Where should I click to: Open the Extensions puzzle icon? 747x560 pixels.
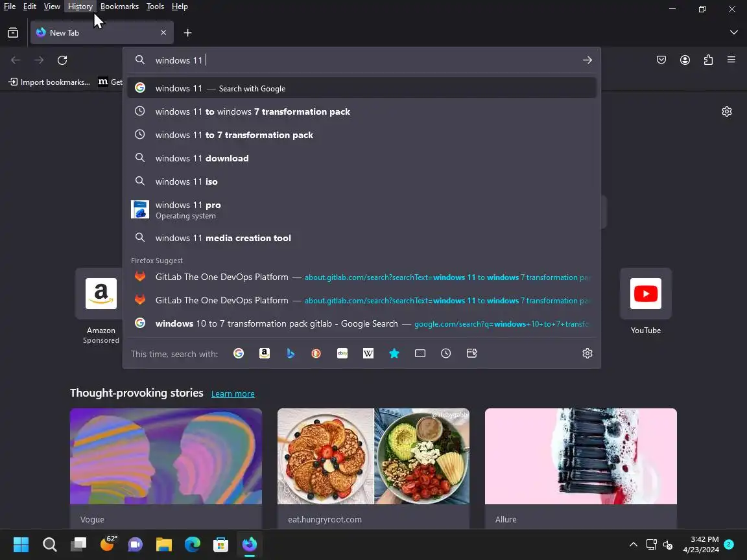(x=708, y=60)
